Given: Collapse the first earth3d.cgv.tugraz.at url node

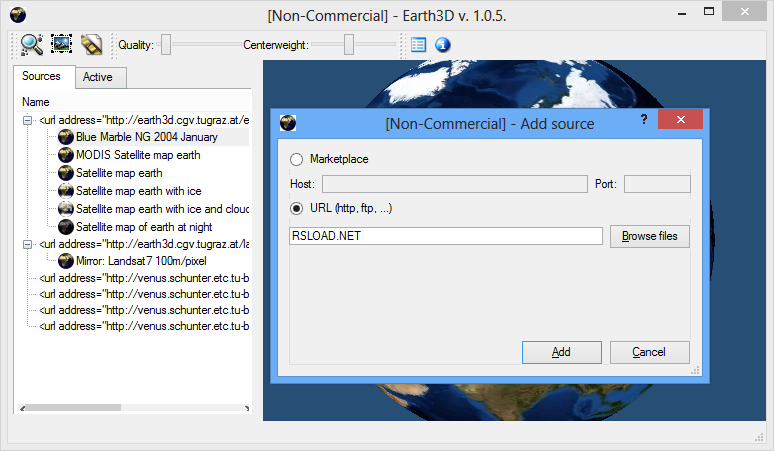Looking at the screenshot, I should 28,120.
